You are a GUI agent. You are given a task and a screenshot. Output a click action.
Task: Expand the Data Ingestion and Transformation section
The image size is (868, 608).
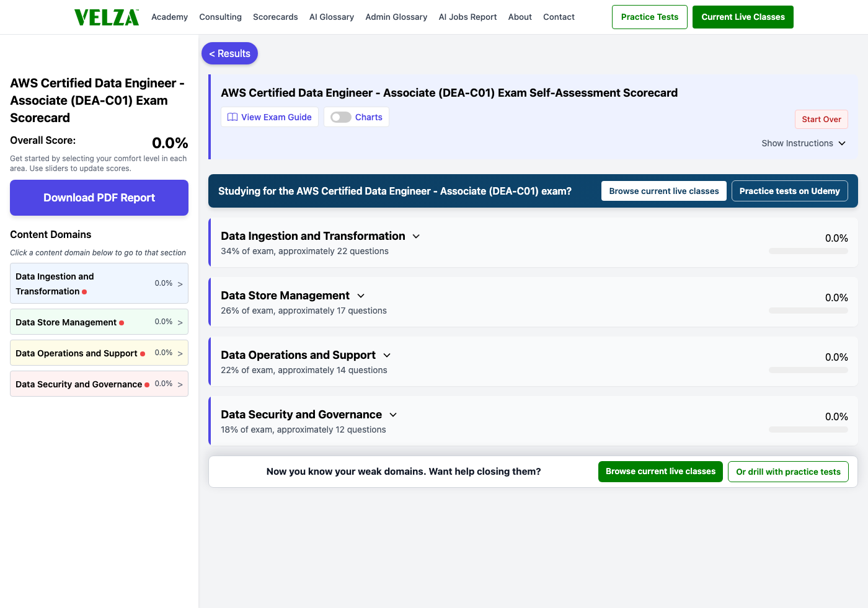416,236
